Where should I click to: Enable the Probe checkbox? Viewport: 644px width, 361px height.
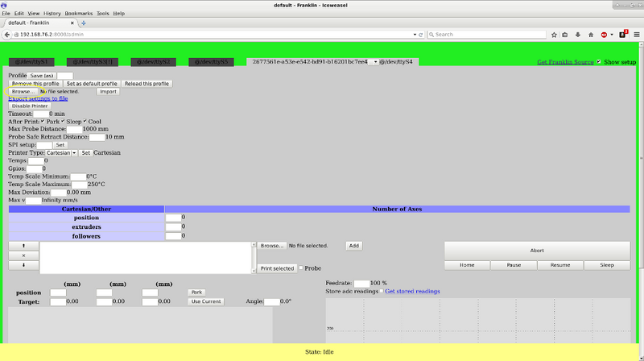(x=301, y=268)
